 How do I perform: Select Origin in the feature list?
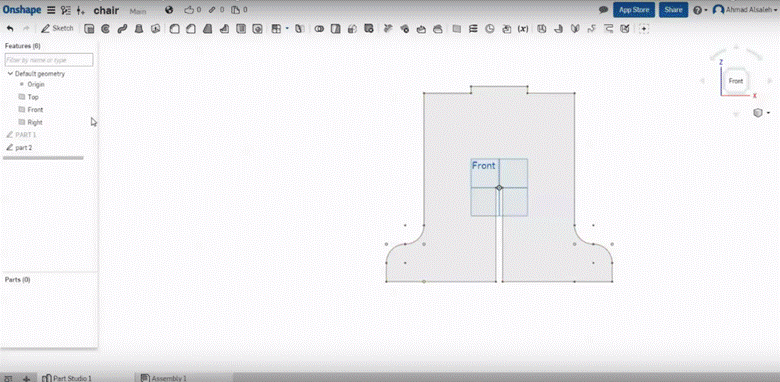point(36,85)
